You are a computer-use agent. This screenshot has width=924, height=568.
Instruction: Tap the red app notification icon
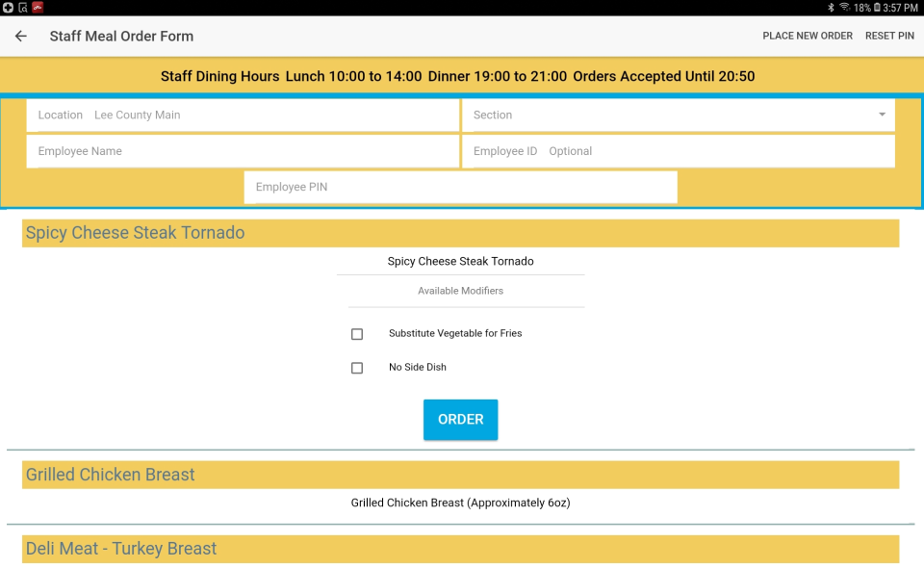point(39,7)
